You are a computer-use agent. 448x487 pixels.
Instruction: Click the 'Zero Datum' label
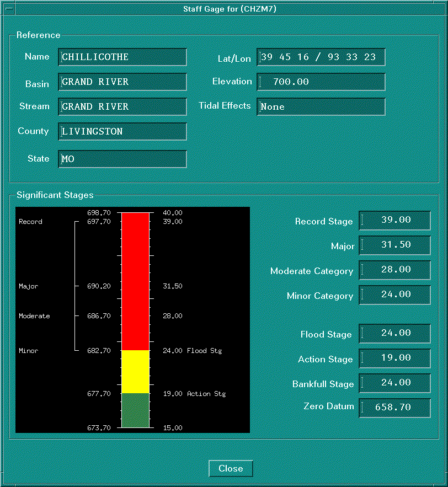(329, 406)
